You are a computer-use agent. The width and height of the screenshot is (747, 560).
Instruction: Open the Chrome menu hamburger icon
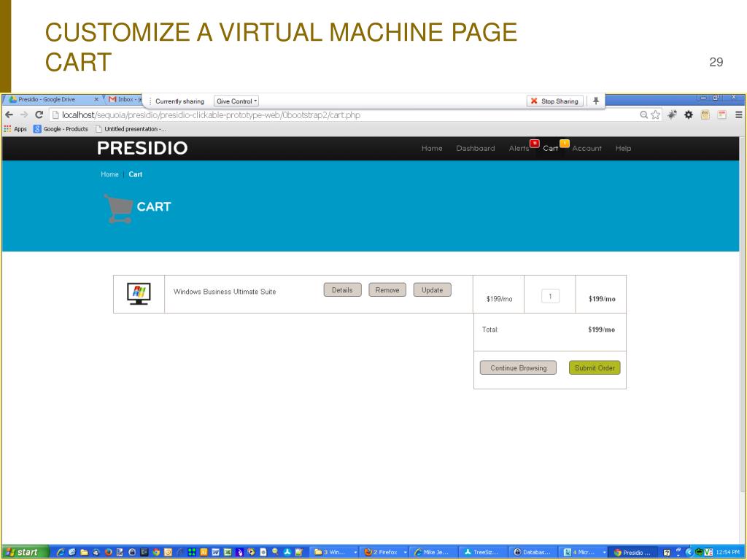738,114
